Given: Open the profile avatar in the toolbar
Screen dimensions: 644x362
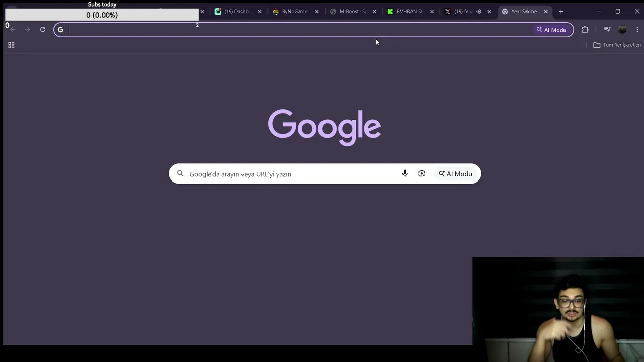Looking at the screenshot, I should click(x=622, y=30).
